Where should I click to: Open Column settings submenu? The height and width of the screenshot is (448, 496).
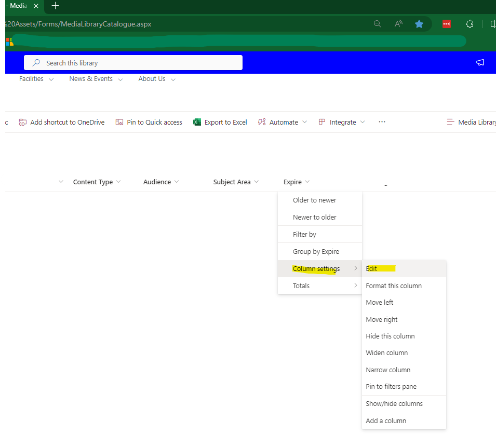coord(320,268)
